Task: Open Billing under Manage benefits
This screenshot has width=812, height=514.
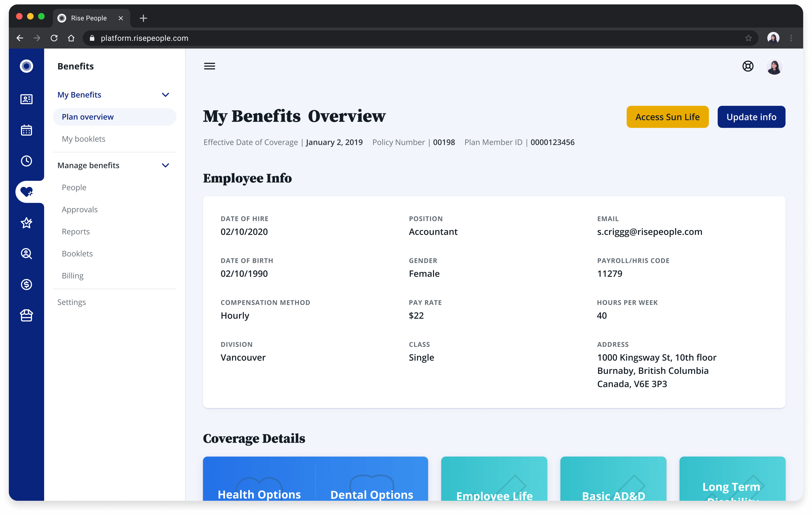Action: [73, 276]
